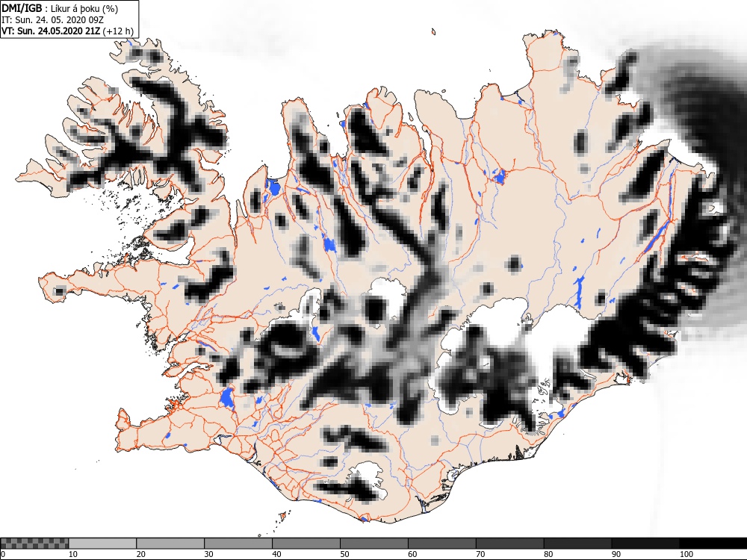Click the '0' legend scale label
The image size is (747, 560).
pyautogui.click(x=3, y=554)
